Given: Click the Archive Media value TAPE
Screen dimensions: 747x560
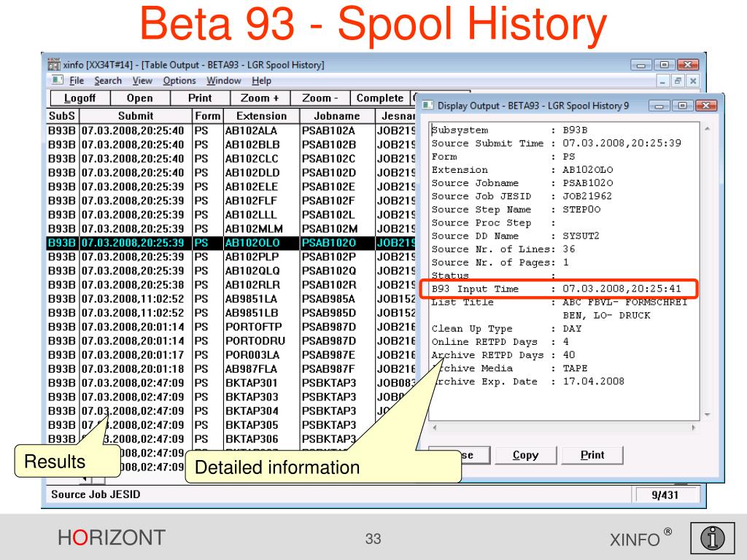Looking at the screenshot, I should point(575,368).
